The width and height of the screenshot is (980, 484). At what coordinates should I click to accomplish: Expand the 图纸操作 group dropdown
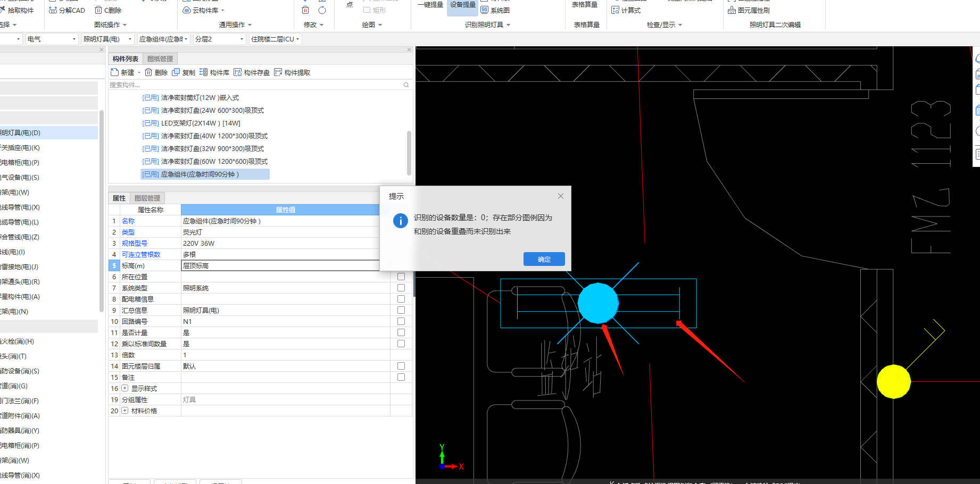pyautogui.click(x=111, y=25)
